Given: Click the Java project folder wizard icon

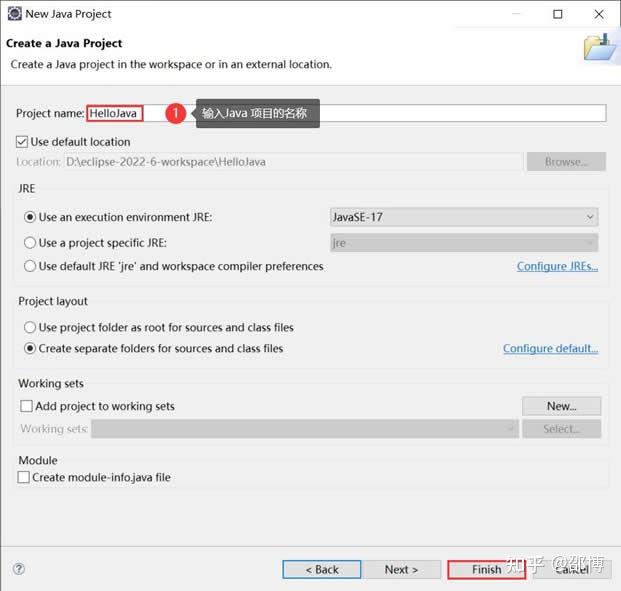Looking at the screenshot, I should tap(600, 47).
